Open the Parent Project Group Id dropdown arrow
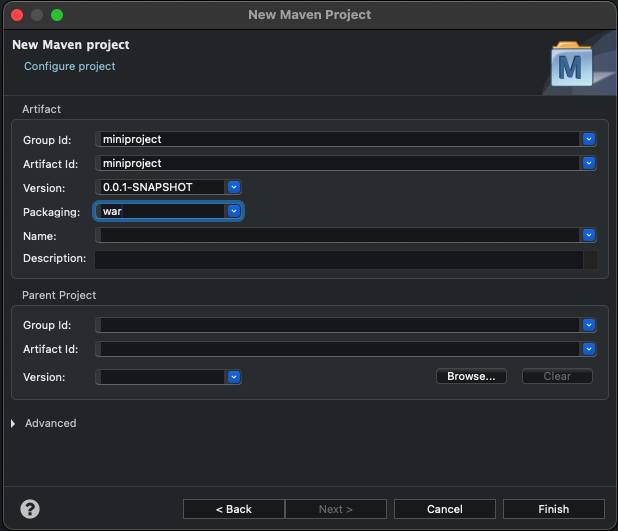The height and width of the screenshot is (531, 618). click(x=589, y=325)
